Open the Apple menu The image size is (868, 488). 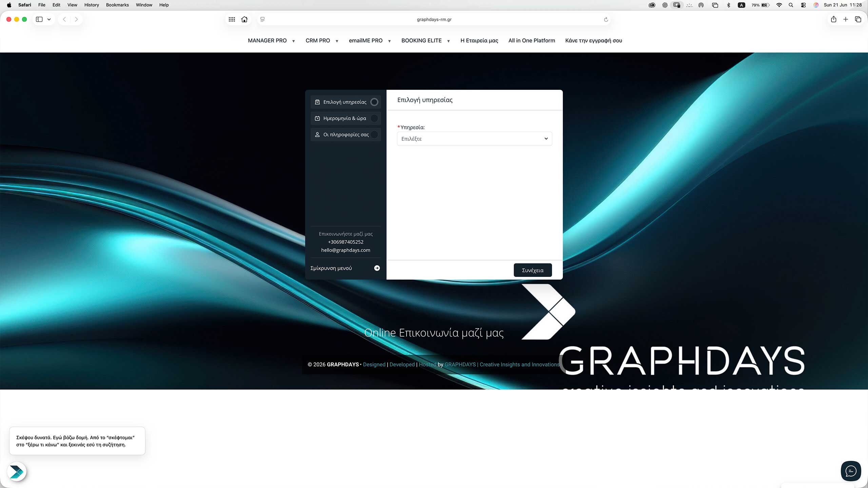9,5
